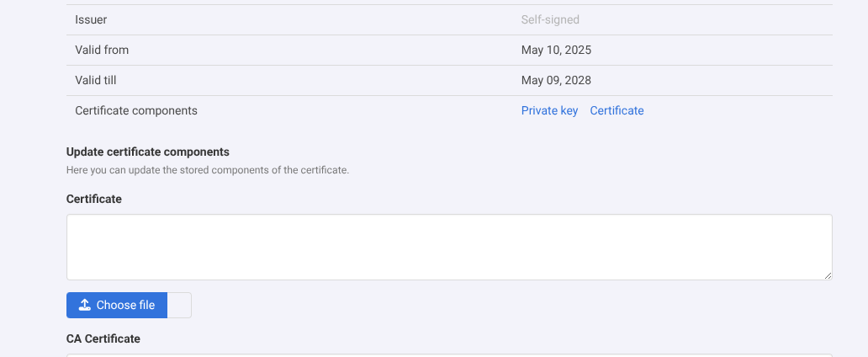Click the CA Certificate field label

(103, 338)
